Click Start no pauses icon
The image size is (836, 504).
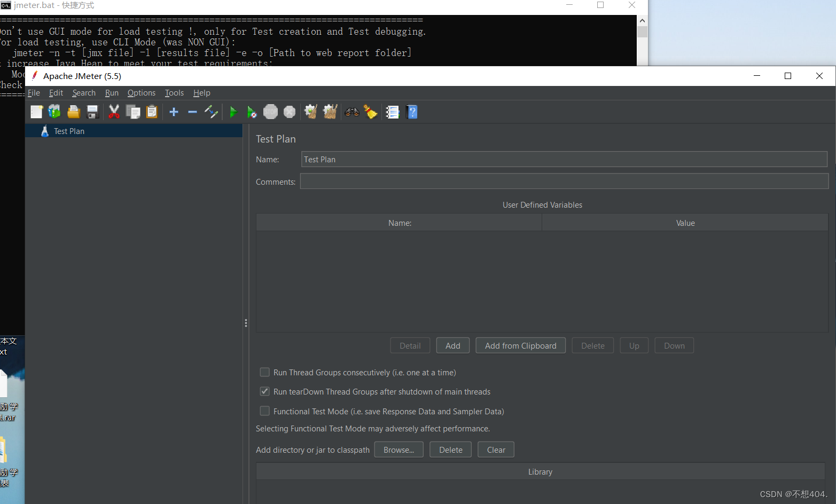(252, 112)
